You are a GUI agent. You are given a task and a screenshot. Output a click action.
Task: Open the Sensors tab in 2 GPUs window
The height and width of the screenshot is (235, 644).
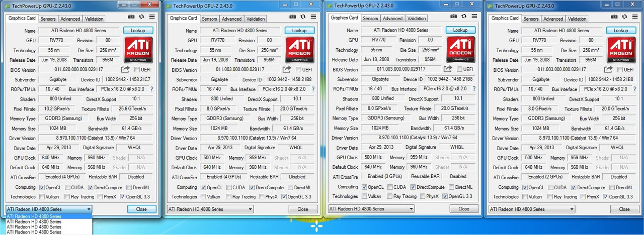click(531, 19)
